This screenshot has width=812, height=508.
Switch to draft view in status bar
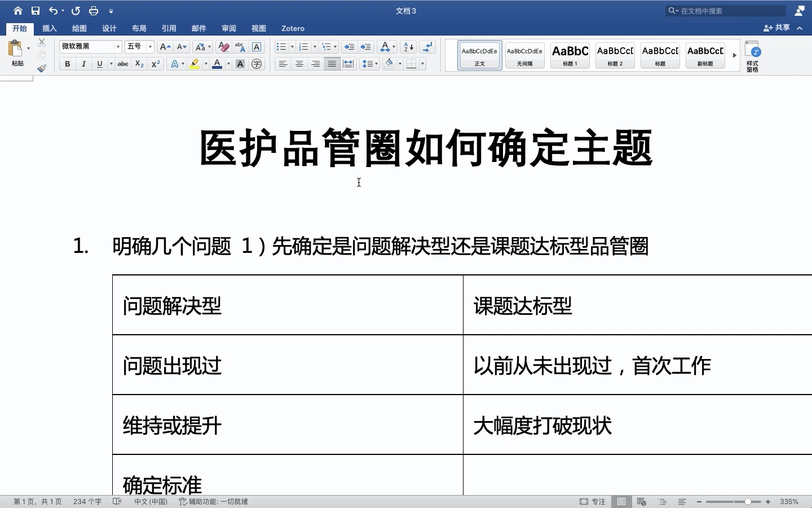(x=682, y=501)
